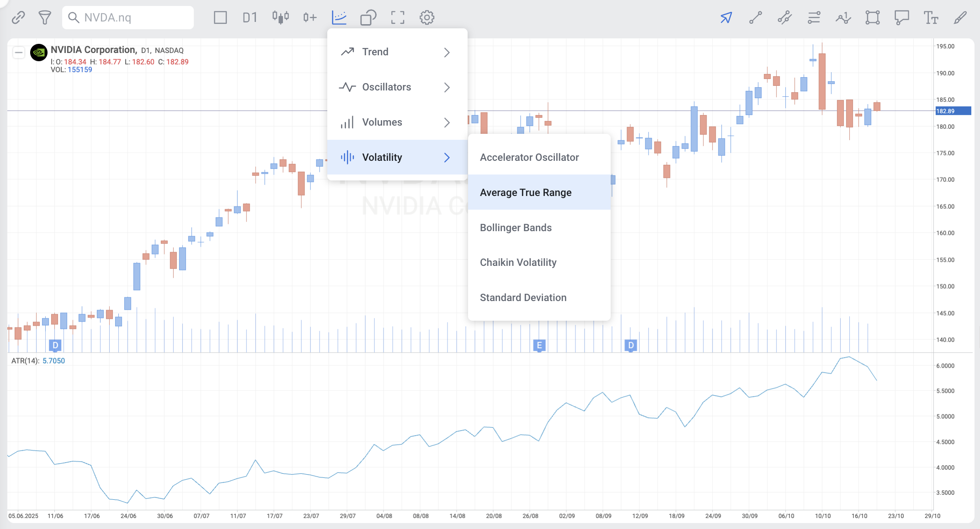Open chart settings gear icon
980x529 pixels.
tap(427, 17)
